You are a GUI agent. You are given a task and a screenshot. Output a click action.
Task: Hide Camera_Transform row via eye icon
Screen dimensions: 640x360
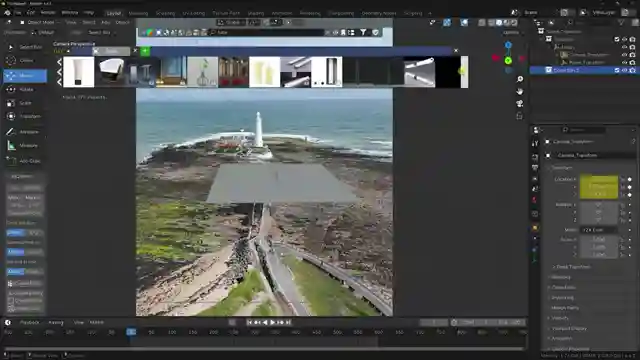click(624, 55)
